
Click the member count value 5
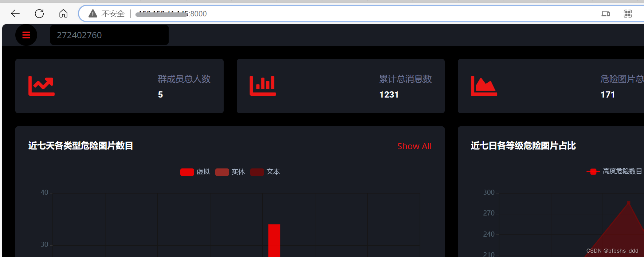click(x=160, y=95)
